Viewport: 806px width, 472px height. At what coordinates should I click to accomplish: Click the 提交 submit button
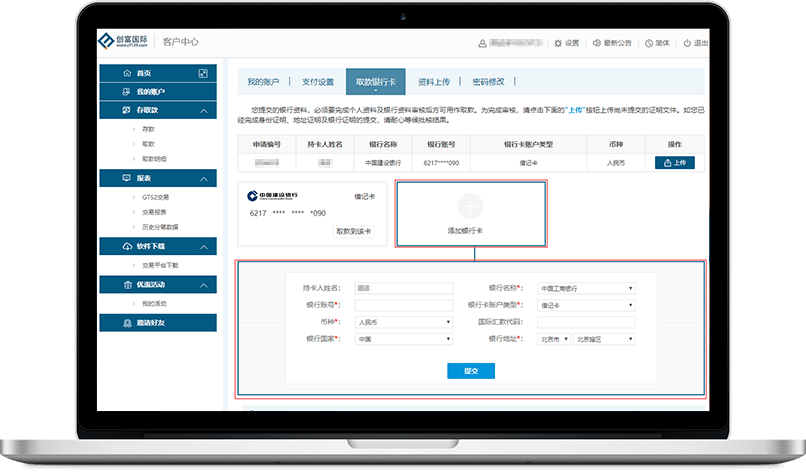[x=471, y=371]
